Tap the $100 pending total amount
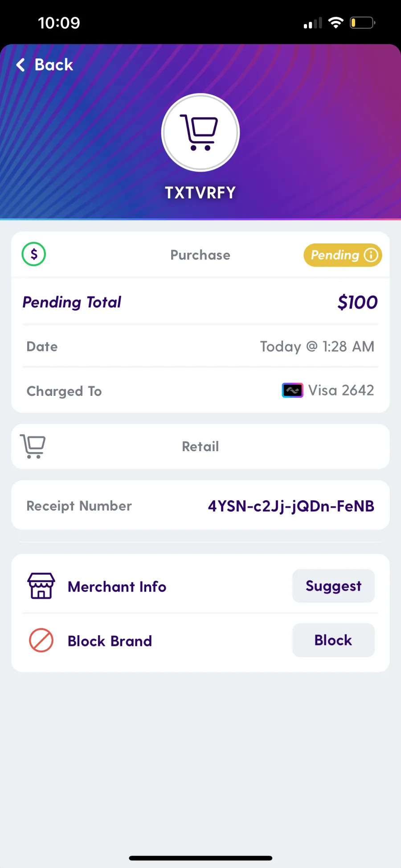This screenshot has width=401, height=868. coord(358,302)
